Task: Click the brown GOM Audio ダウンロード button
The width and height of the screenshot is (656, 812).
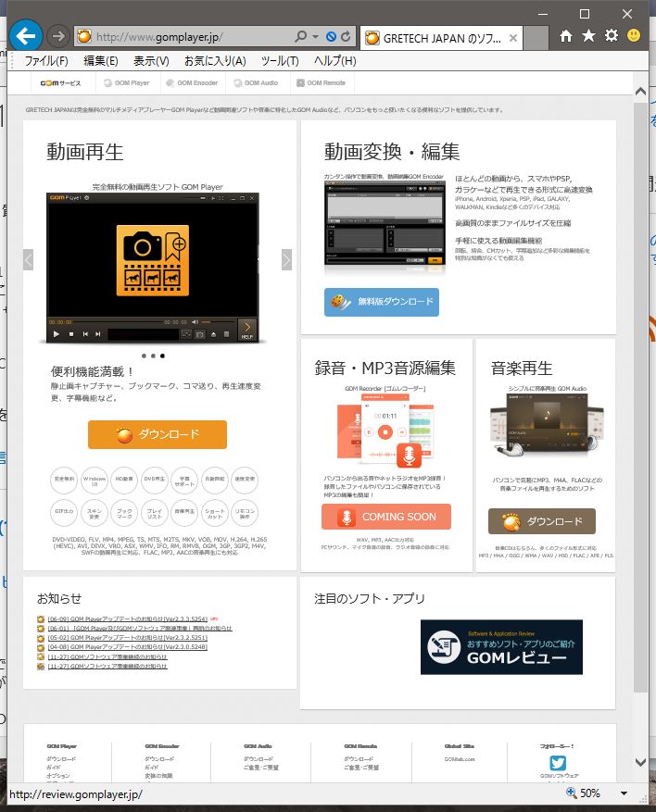Action: tap(542, 521)
